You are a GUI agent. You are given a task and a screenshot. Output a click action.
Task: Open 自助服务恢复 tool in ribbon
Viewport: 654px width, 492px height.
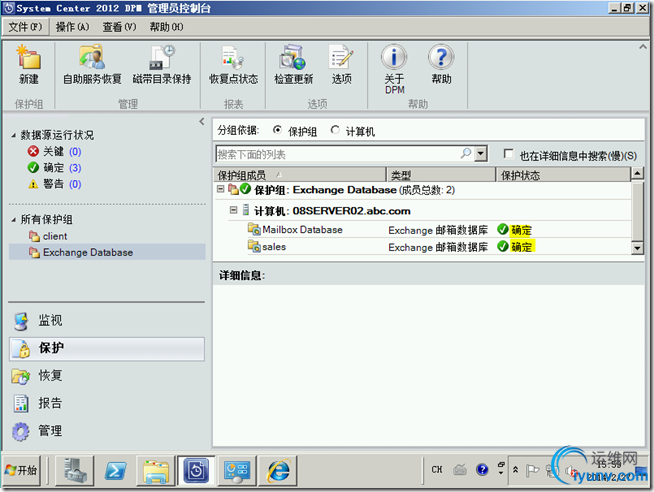pos(92,57)
